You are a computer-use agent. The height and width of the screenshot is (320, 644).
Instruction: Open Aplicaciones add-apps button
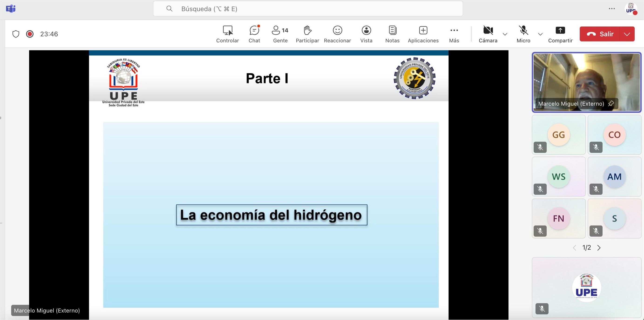(x=423, y=34)
